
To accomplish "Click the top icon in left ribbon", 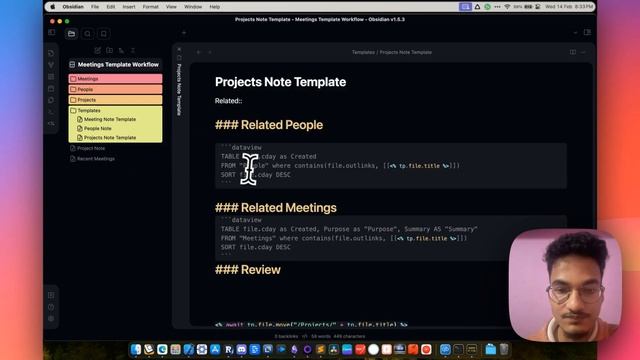I will (51, 53).
